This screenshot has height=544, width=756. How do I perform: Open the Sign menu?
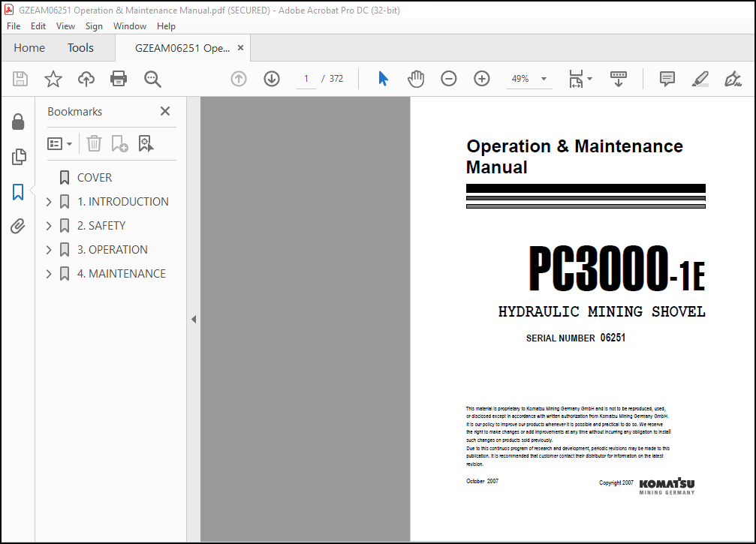(x=94, y=26)
